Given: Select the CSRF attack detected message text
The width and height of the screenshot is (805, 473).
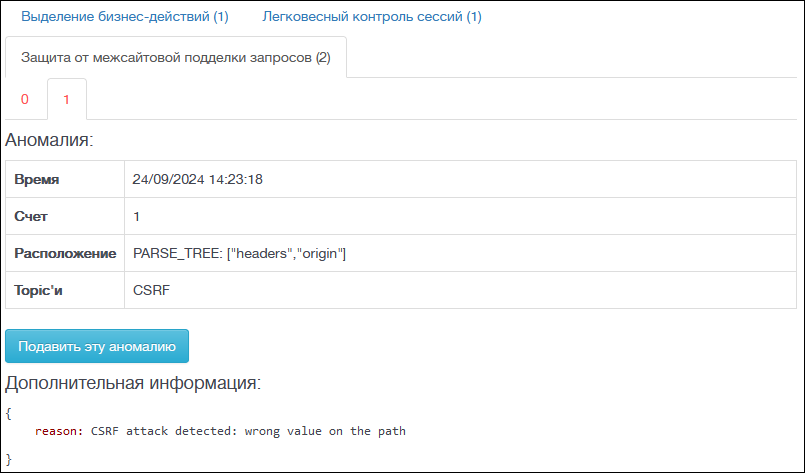Looking at the screenshot, I should tap(248, 431).
